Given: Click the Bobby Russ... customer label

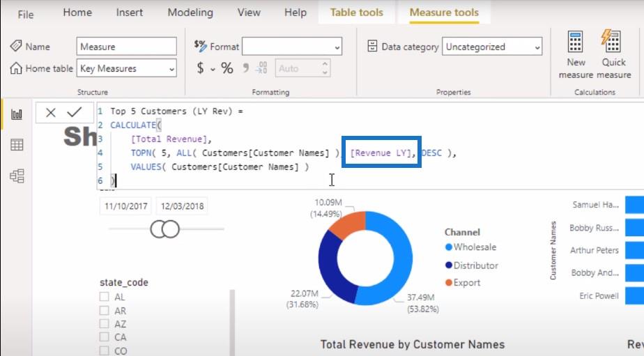Looking at the screenshot, I should click(594, 228).
